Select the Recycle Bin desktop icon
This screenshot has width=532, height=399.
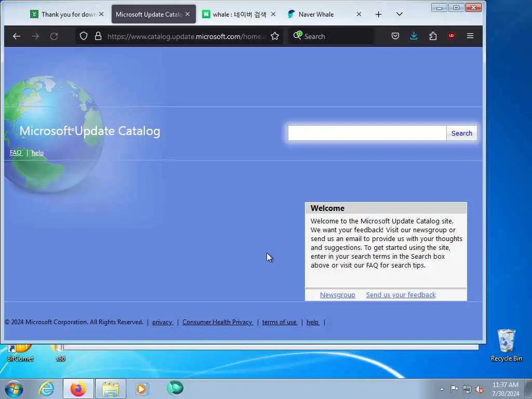tap(506, 345)
